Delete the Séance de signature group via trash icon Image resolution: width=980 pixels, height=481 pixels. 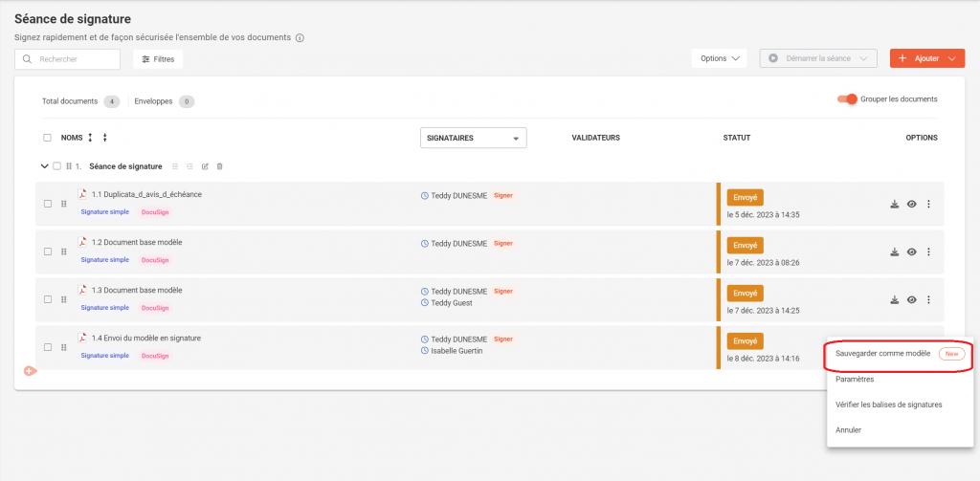[x=220, y=166]
